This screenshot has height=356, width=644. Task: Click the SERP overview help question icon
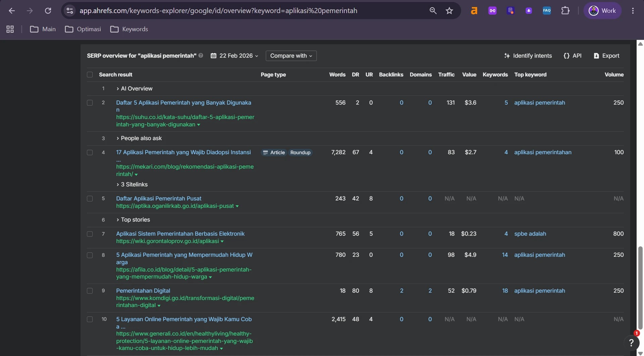click(x=201, y=56)
